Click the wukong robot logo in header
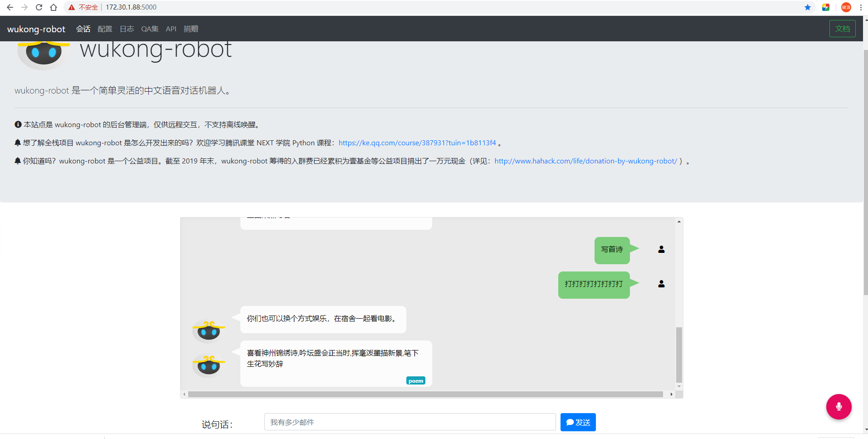Screen dimensions: 868x439 pos(44,55)
